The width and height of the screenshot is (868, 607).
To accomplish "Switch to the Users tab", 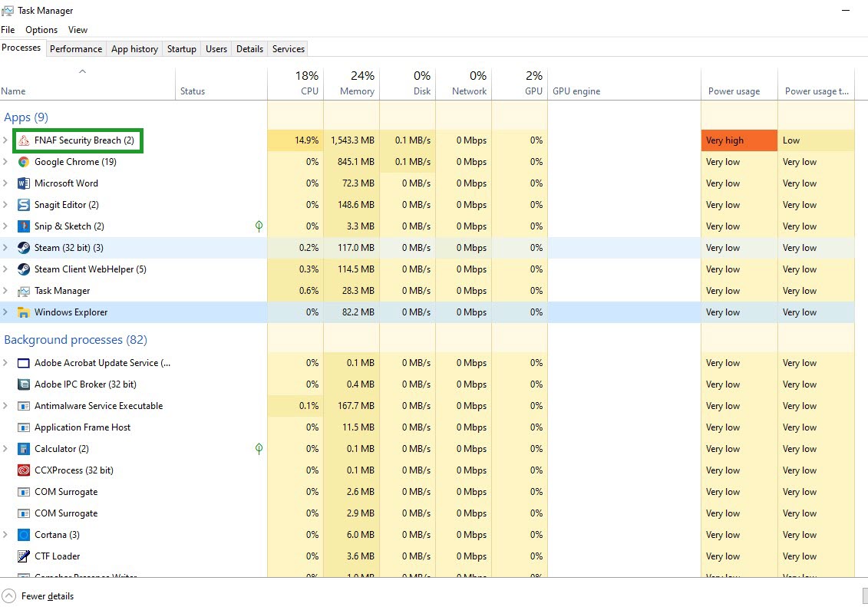I will (216, 48).
